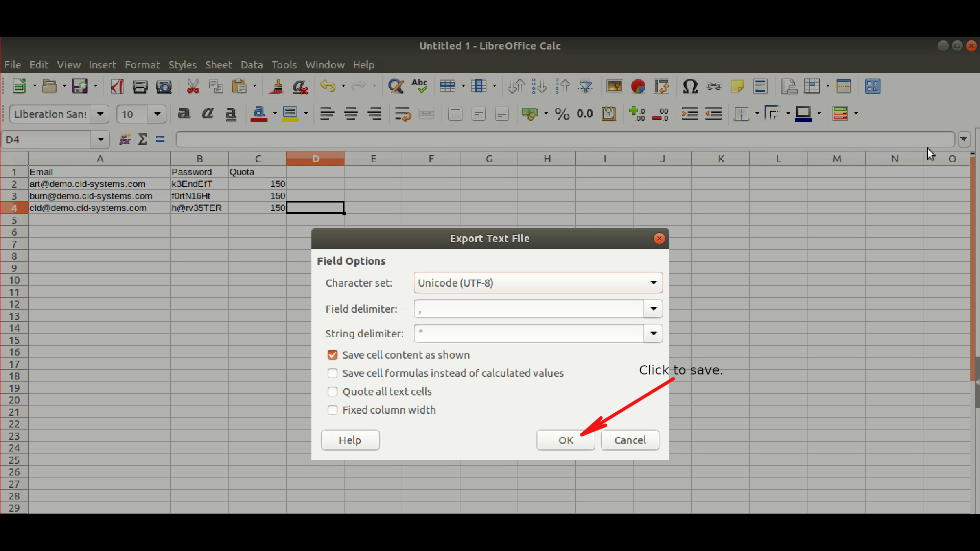Open the Format menu
Screen dimensions: 980x551
142,65
